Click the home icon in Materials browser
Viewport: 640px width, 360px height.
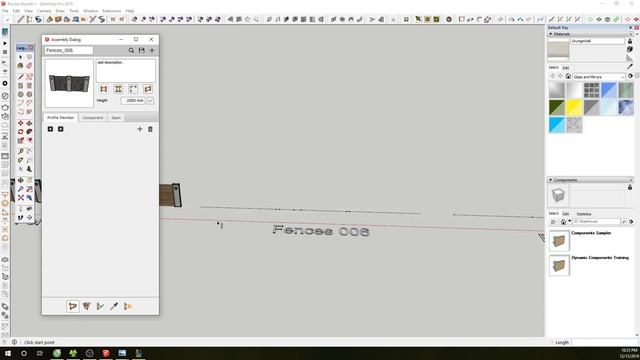[568, 76]
